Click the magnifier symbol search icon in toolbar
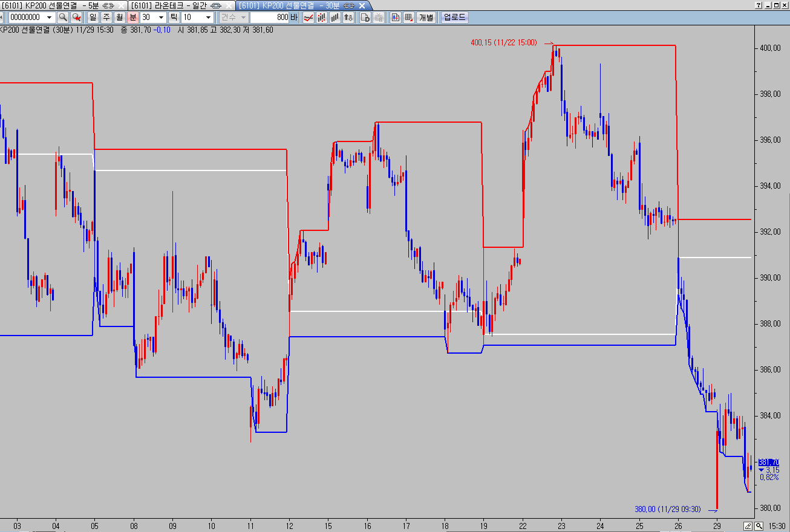This screenshot has width=790, height=532. point(62,18)
